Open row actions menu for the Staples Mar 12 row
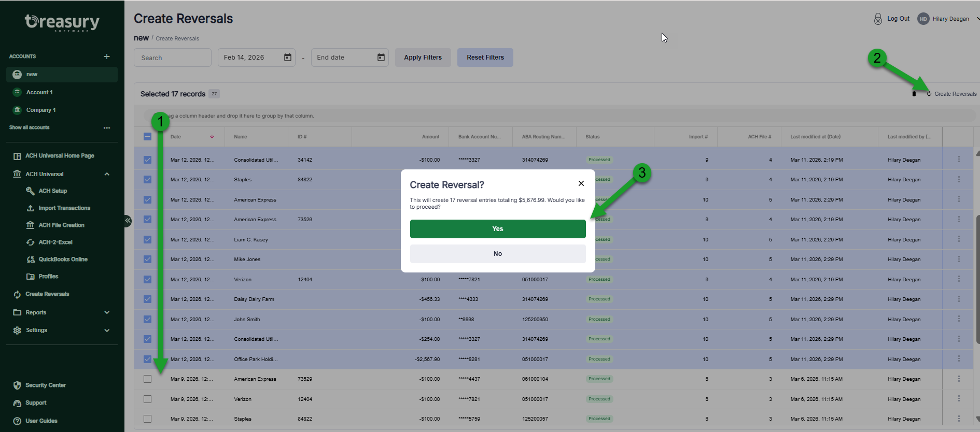Viewport: 980px width, 432px height. pyautogui.click(x=959, y=179)
